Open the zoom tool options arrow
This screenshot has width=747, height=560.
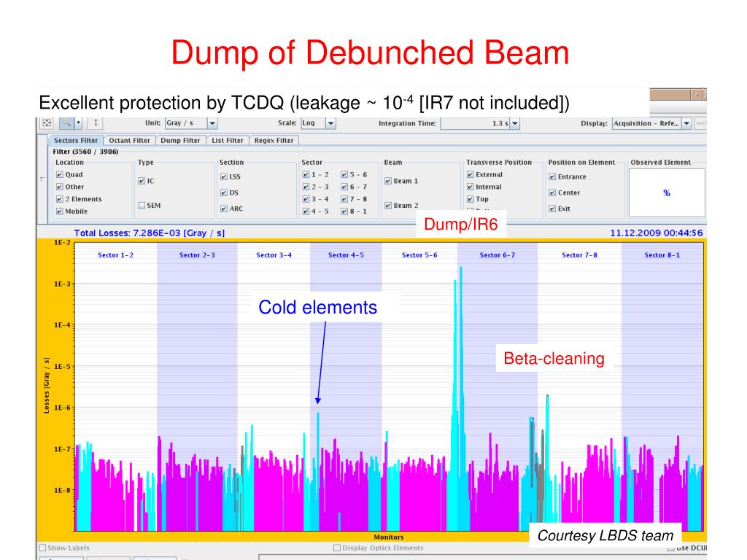point(79,122)
